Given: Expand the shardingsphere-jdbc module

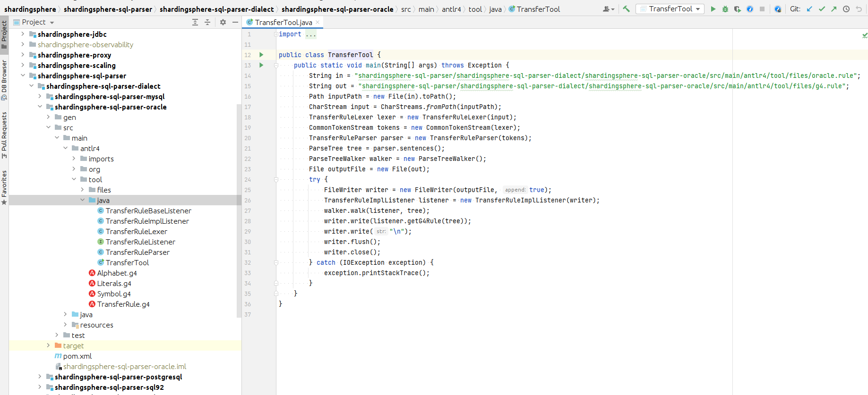Looking at the screenshot, I should (x=23, y=34).
